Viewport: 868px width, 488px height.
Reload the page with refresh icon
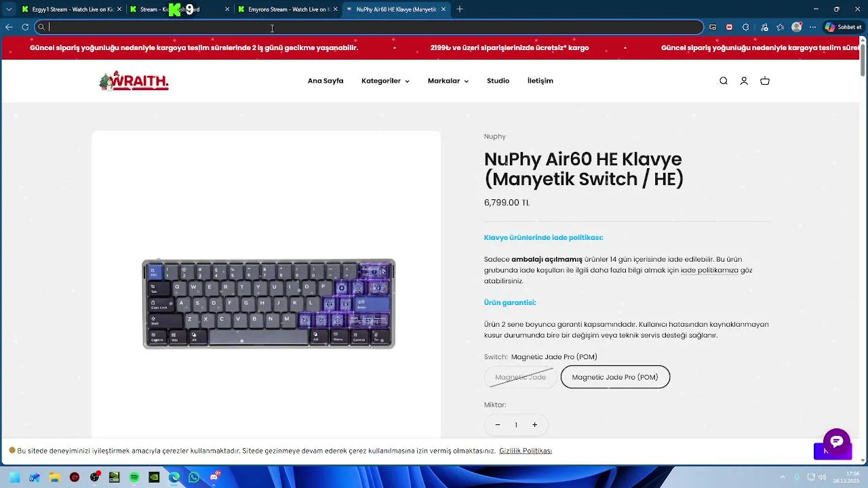[25, 27]
